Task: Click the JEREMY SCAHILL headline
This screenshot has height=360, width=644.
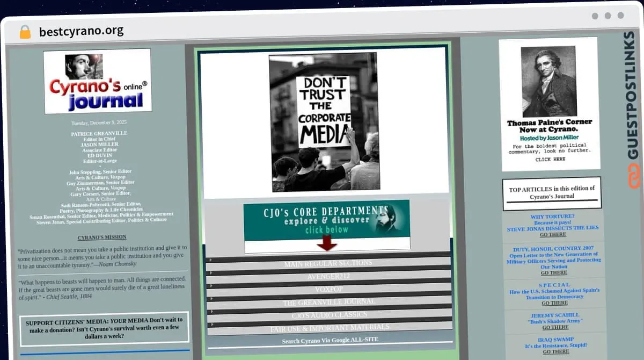Action: [555, 315]
